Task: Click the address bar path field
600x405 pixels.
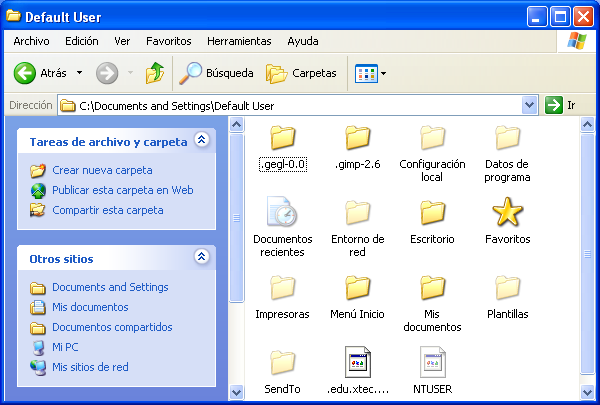Action: pos(290,105)
